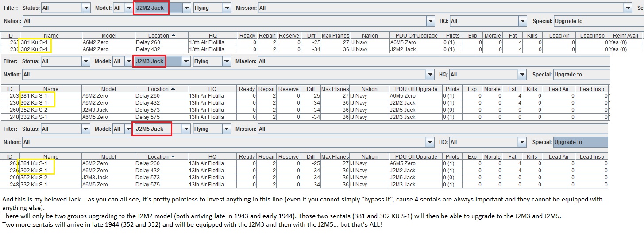
Task: Sort middle table by Model column header
Action: point(108,89)
